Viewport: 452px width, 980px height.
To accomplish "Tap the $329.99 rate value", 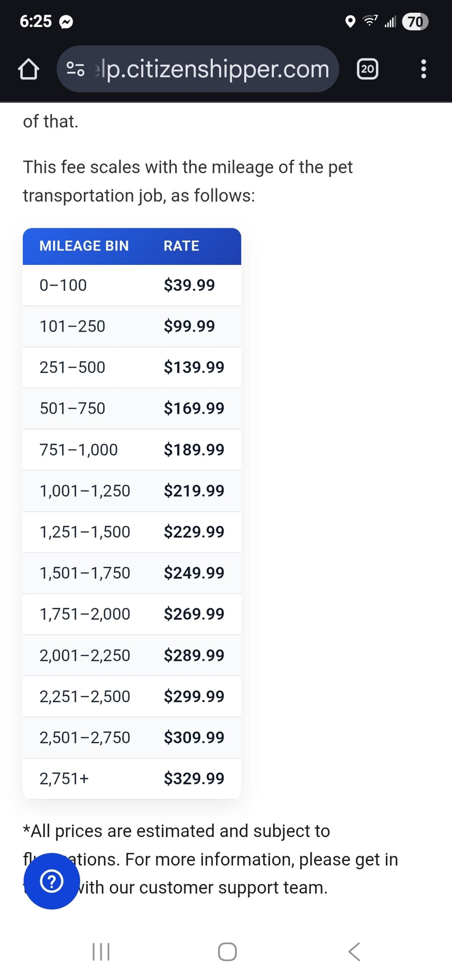I will [194, 778].
